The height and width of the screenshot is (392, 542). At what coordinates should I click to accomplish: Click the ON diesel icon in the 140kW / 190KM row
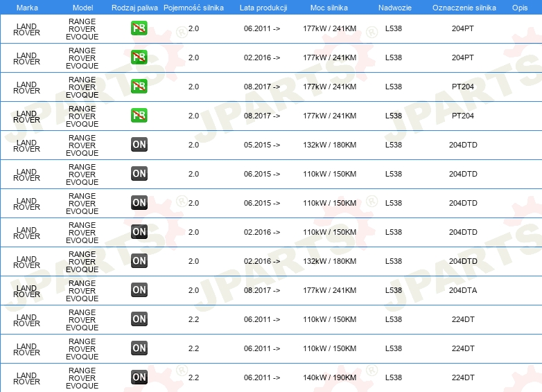(139, 377)
